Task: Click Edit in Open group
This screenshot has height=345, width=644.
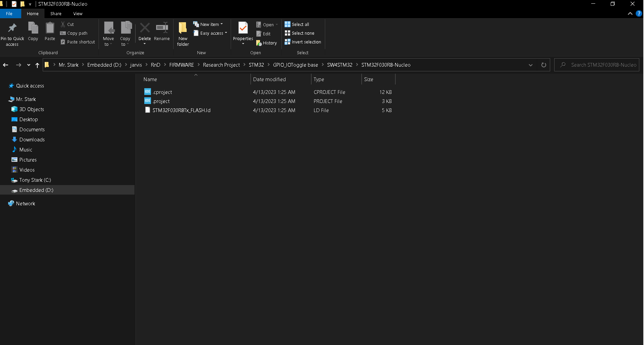Action: point(263,34)
